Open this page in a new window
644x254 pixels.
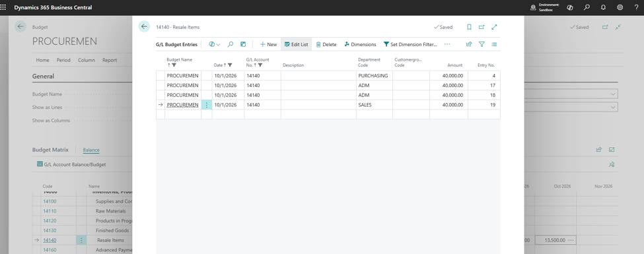[x=482, y=27]
